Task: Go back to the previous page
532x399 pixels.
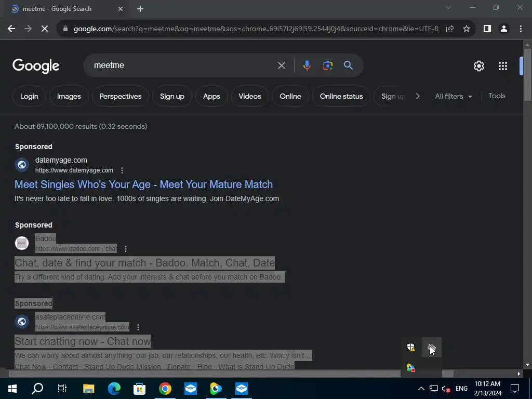Action: point(11,29)
